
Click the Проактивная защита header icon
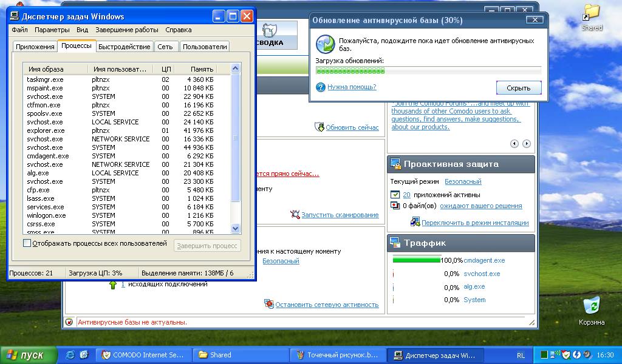[x=395, y=164]
